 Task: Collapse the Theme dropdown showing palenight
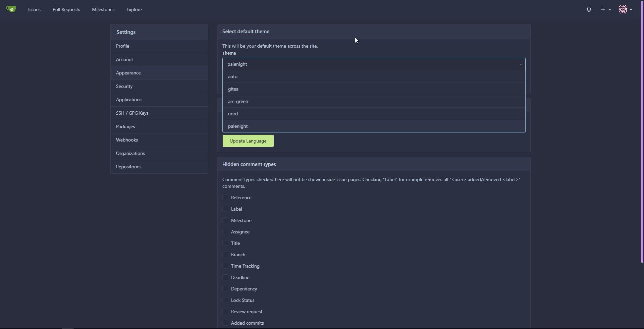click(374, 64)
